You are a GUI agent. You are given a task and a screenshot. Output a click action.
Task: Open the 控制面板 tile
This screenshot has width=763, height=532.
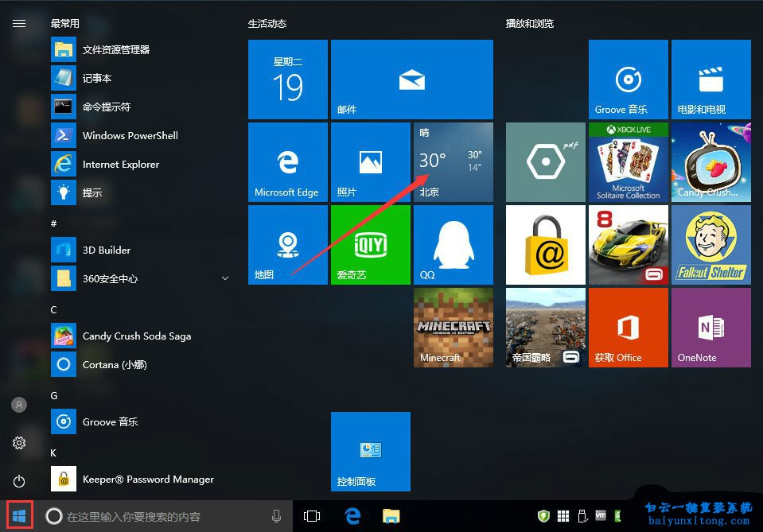click(370, 451)
